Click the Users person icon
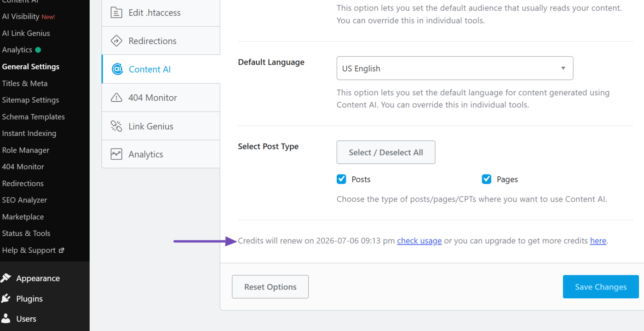644x331 pixels. click(6, 319)
